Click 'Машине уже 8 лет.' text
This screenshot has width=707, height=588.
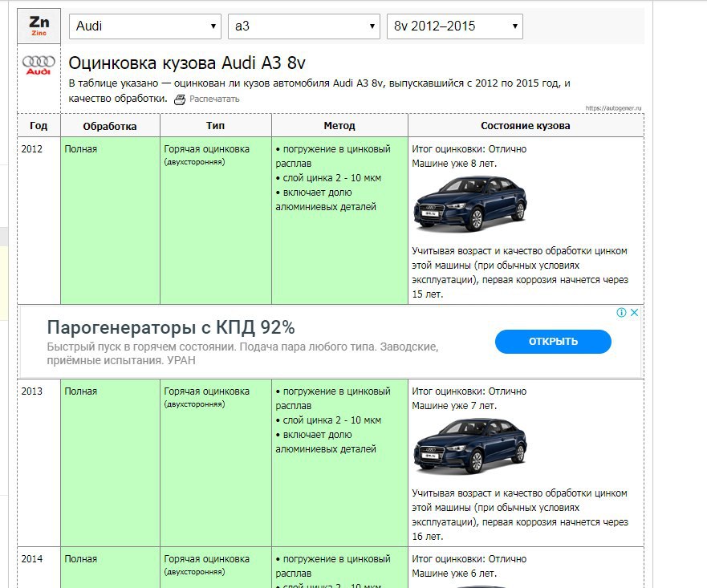(454, 164)
